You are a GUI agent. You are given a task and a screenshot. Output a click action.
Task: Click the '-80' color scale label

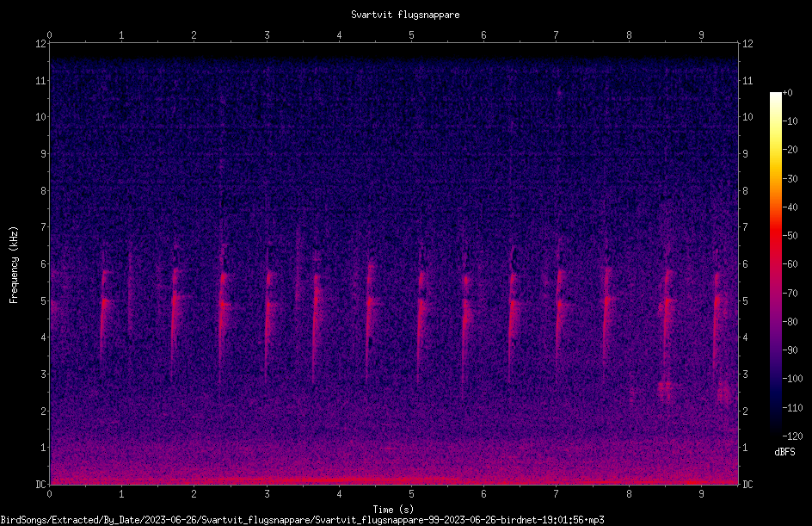(x=790, y=321)
